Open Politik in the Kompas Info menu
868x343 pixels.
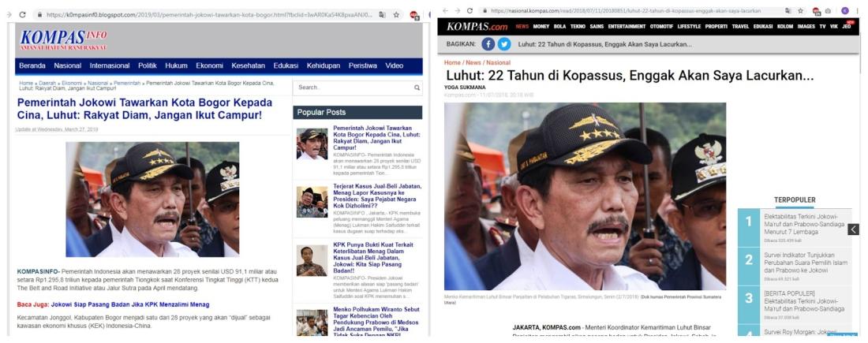148,65
